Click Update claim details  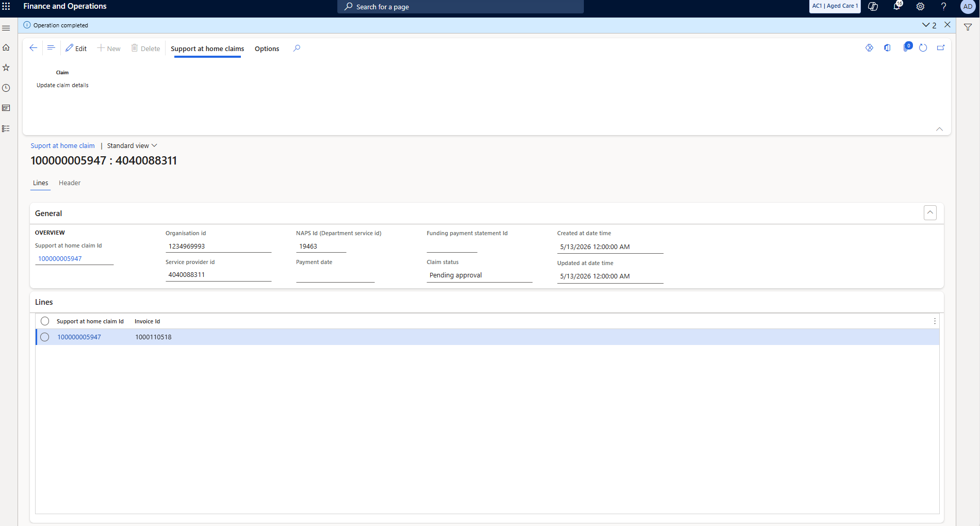62,85
